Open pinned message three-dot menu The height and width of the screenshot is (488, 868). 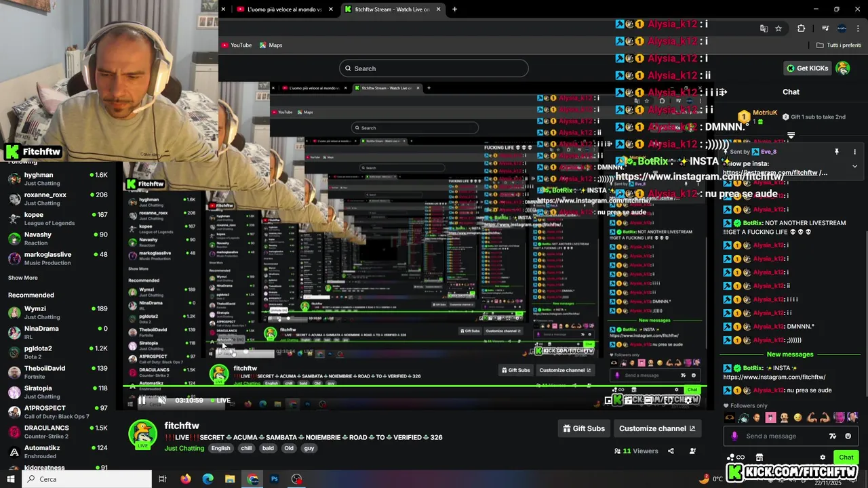point(854,152)
